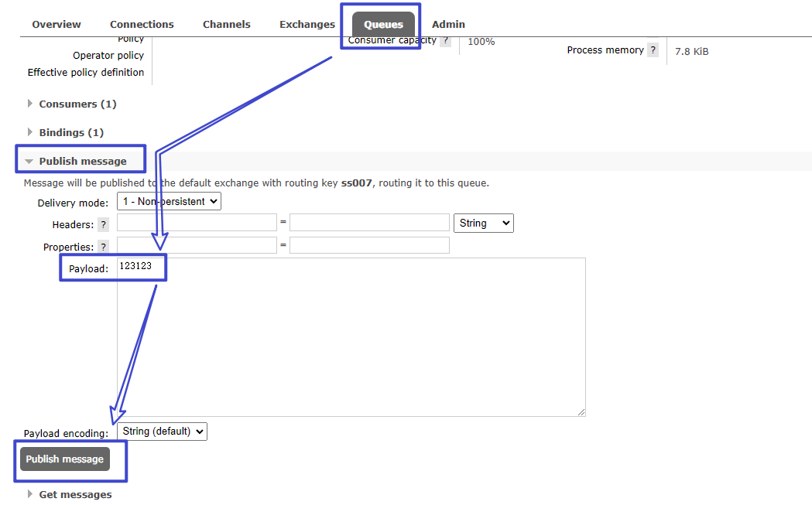Open the Headers help question mark
Image resolution: width=812 pixels, height=505 pixels.
[103, 224]
